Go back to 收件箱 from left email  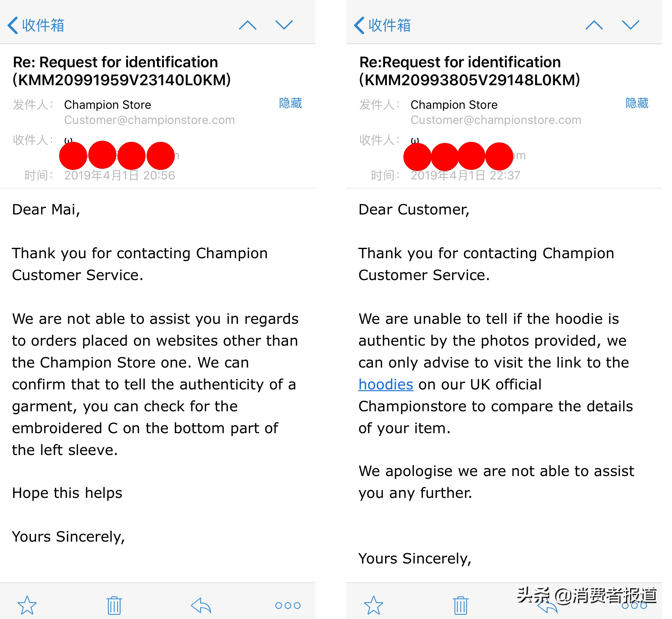(x=36, y=26)
